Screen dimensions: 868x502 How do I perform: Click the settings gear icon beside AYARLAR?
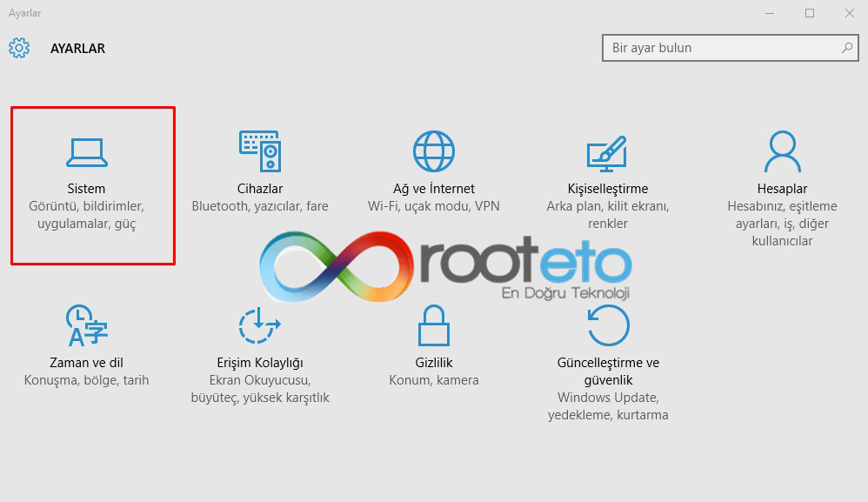pyautogui.click(x=19, y=48)
